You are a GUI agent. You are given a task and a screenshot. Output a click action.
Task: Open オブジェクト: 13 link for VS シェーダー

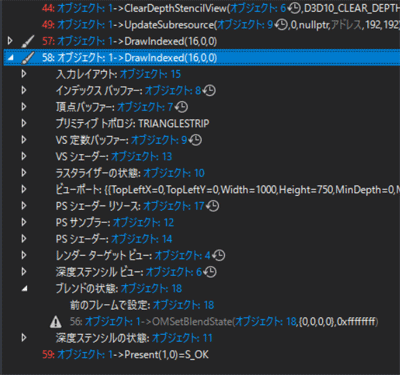click(141, 156)
